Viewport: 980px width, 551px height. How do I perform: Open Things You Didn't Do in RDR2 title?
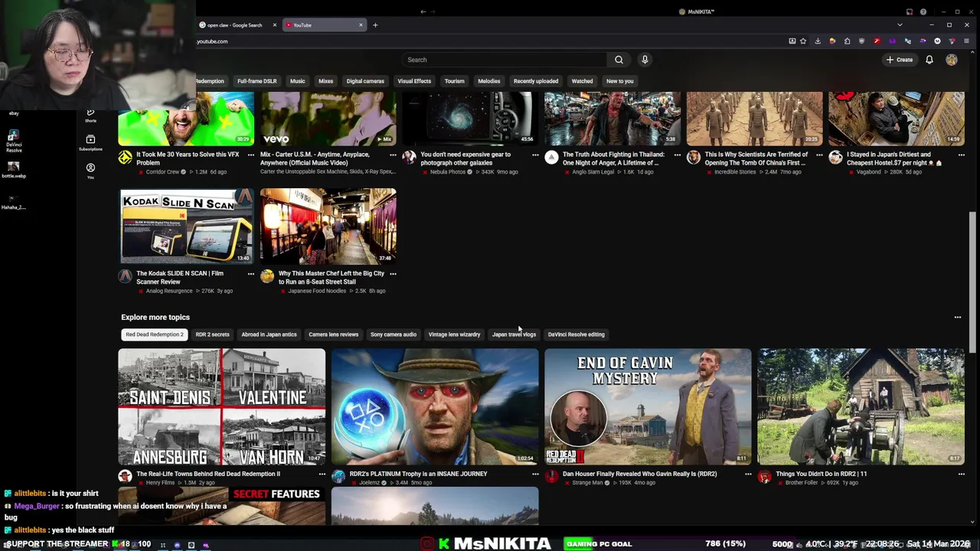(821, 474)
